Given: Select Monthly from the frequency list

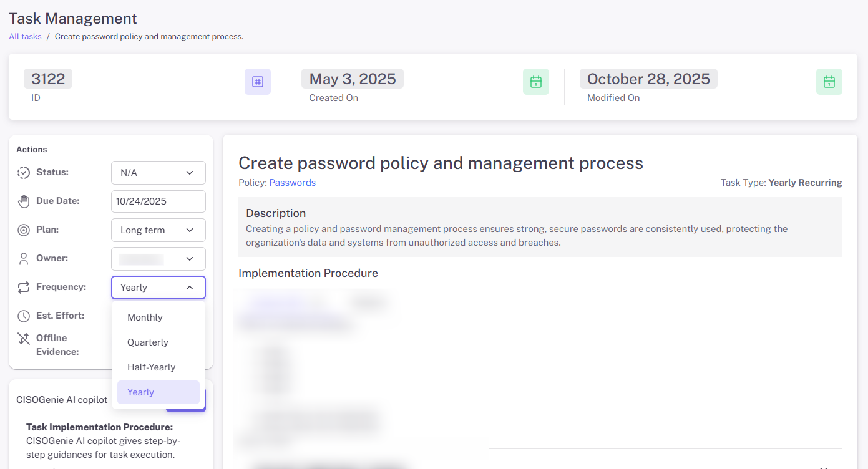Looking at the screenshot, I should [145, 317].
